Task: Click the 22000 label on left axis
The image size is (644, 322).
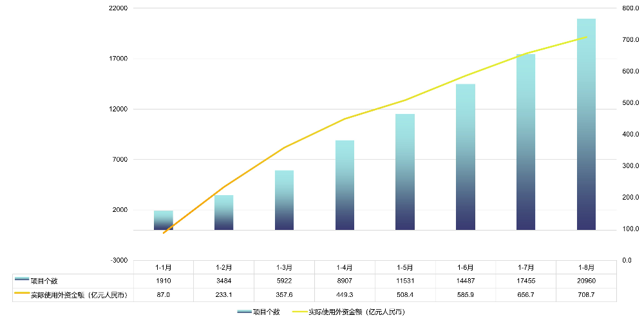Action: [118, 8]
